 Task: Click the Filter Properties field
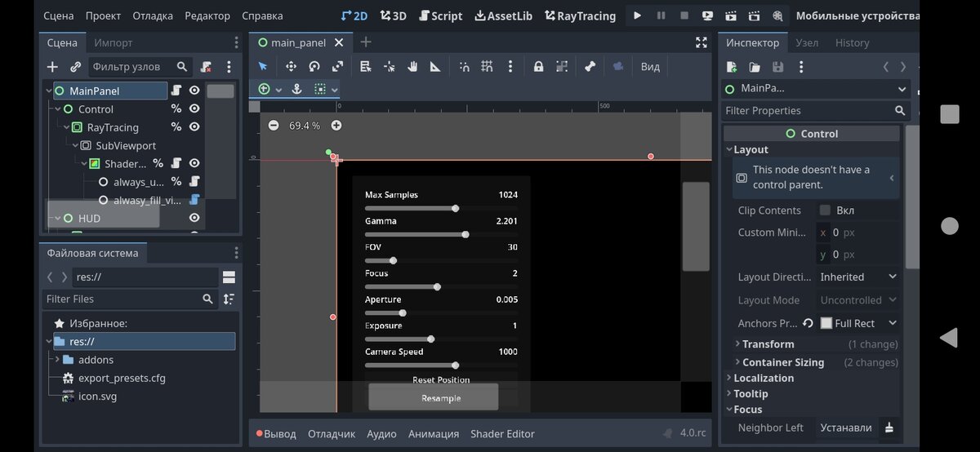coord(816,110)
